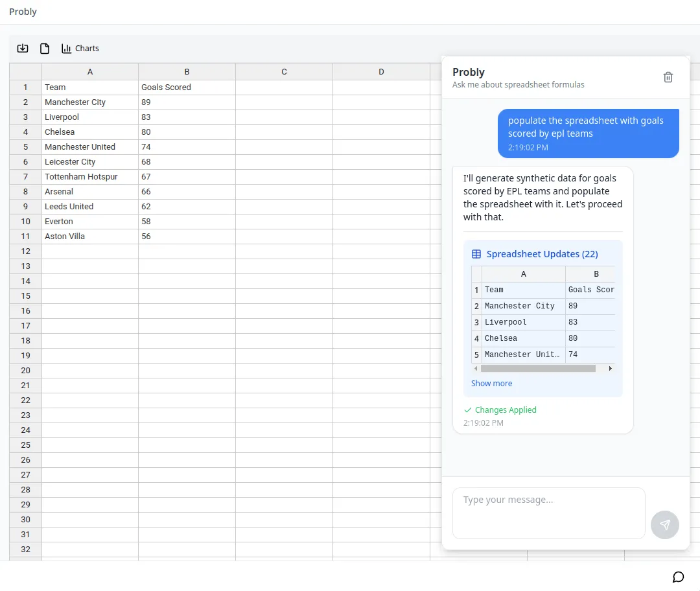700x591 pixels.
Task: Click the Leicester City cell
Action: (90, 162)
